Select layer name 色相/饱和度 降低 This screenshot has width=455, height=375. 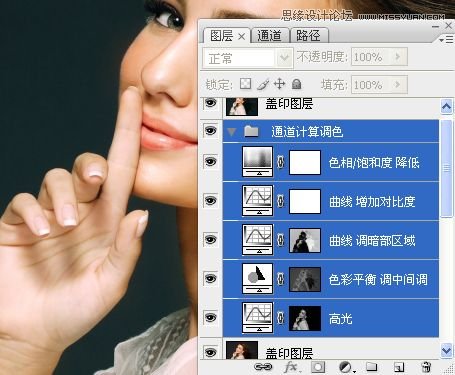[x=374, y=163]
